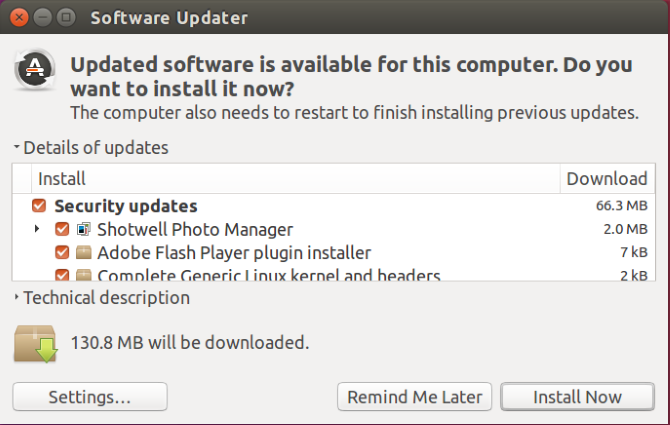The width and height of the screenshot is (670, 425).
Task: Click the Install Now button
Action: click(577, 397)
